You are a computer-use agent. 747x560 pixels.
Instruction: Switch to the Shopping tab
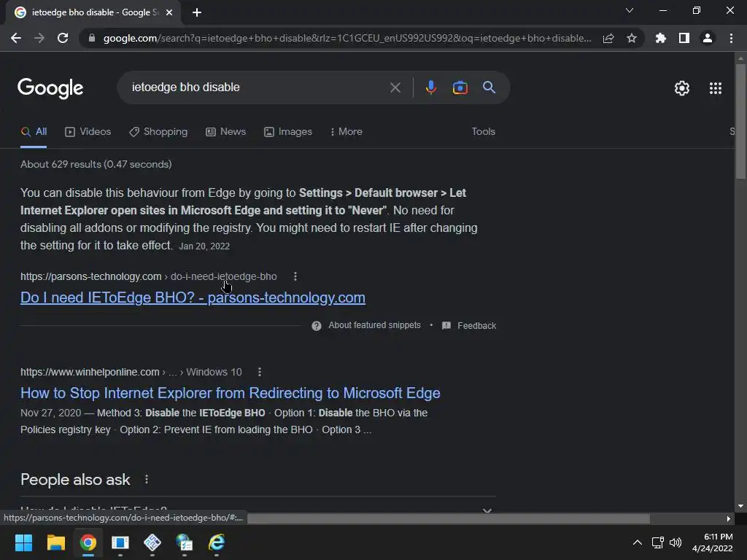158,132
